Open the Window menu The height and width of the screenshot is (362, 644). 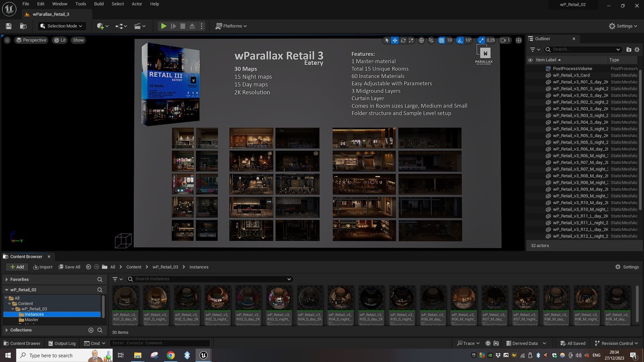[x=59, y=4]
